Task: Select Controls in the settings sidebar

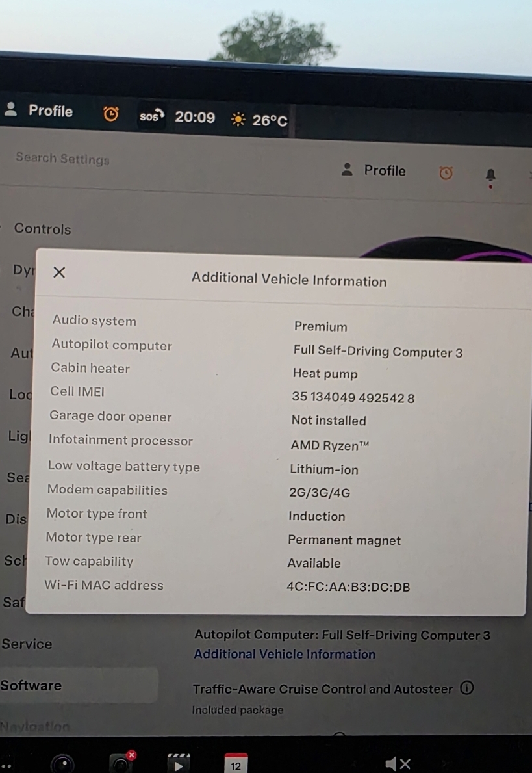Action: tap(42, 229)
